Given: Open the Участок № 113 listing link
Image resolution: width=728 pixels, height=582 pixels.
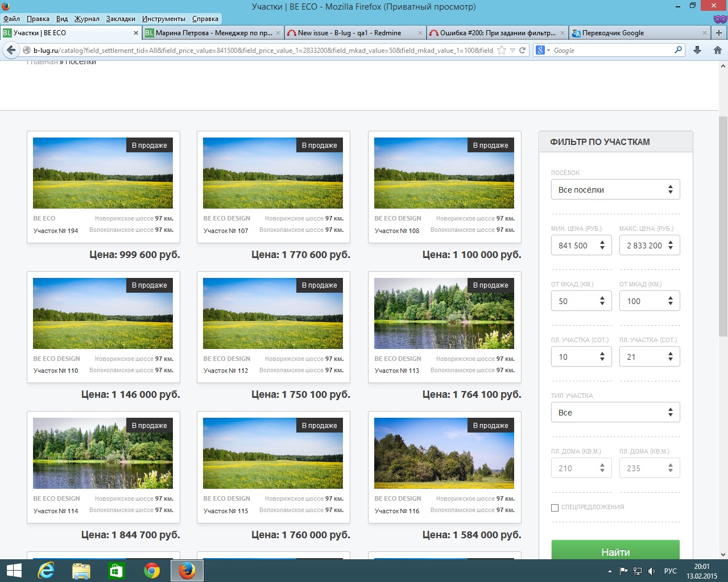Looking at the screenshot, I should [x=397, y=371].
